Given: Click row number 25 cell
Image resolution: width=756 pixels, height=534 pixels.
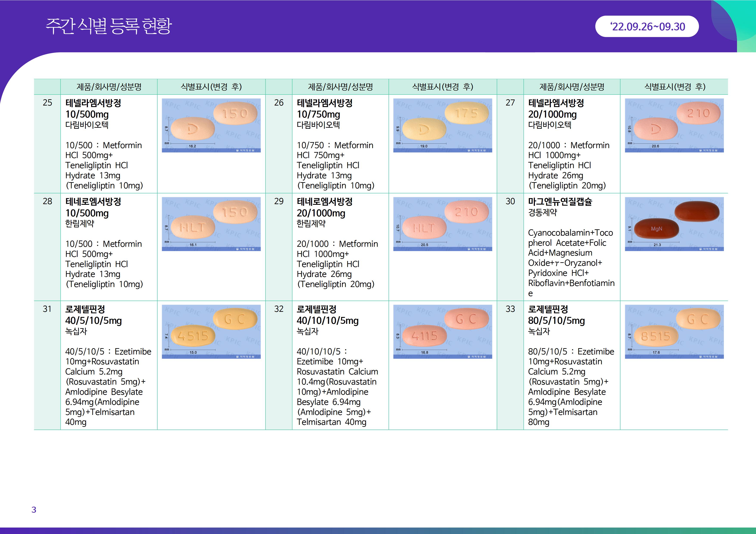Looking at the screenshot, I should click(47, 103).
